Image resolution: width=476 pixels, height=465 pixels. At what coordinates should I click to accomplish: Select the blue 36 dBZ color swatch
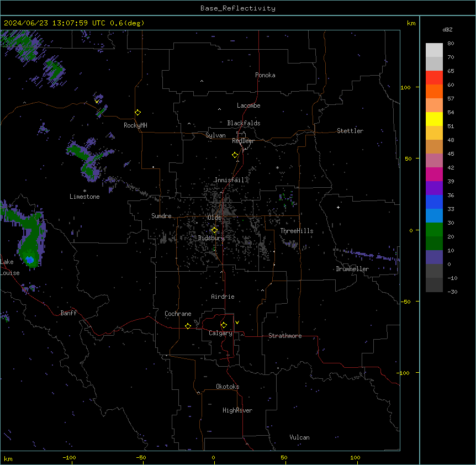click(434, 202)
